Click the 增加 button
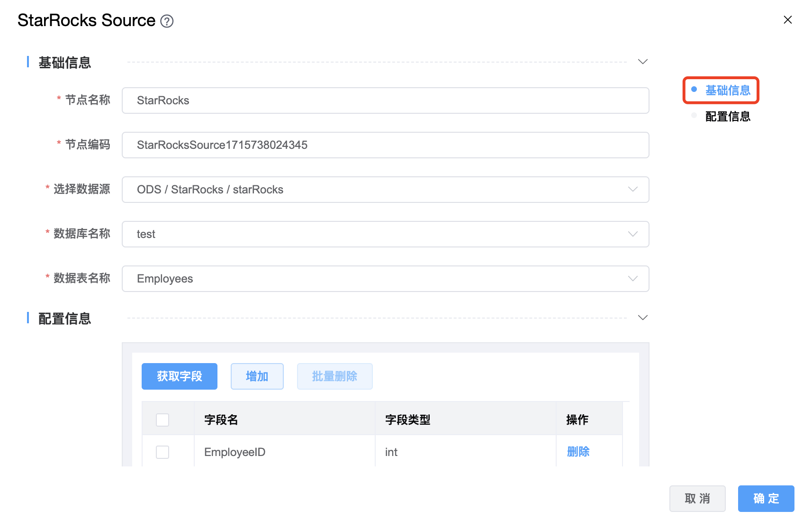 [x=257, y=376]
